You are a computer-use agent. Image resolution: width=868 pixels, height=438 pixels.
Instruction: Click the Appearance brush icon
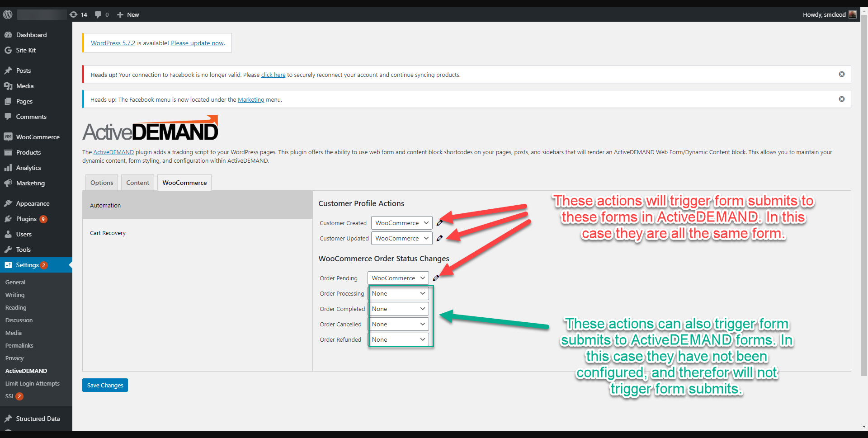coord(8,203)
